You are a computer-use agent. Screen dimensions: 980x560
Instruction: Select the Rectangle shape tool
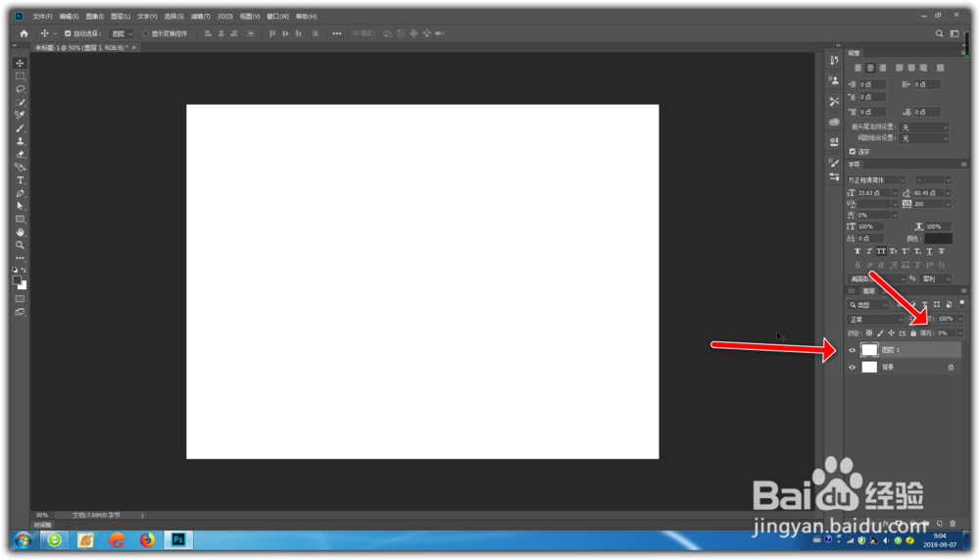[x=20, y=219]
